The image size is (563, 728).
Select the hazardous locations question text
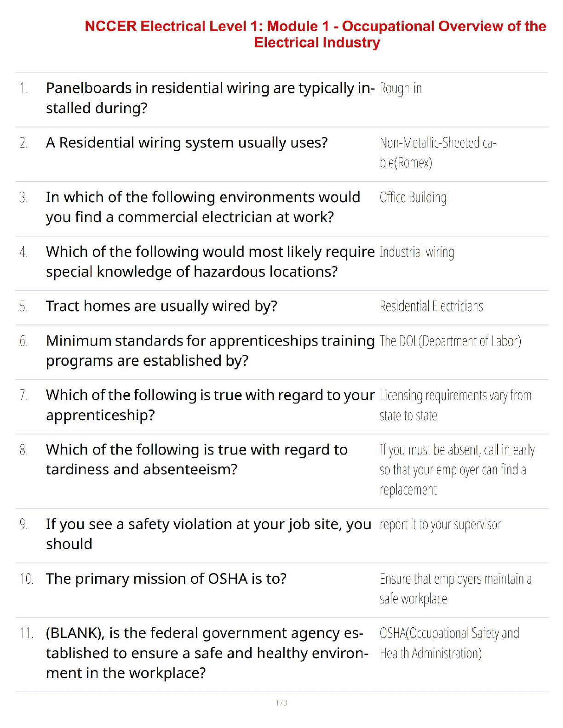(x=210, y=262)
